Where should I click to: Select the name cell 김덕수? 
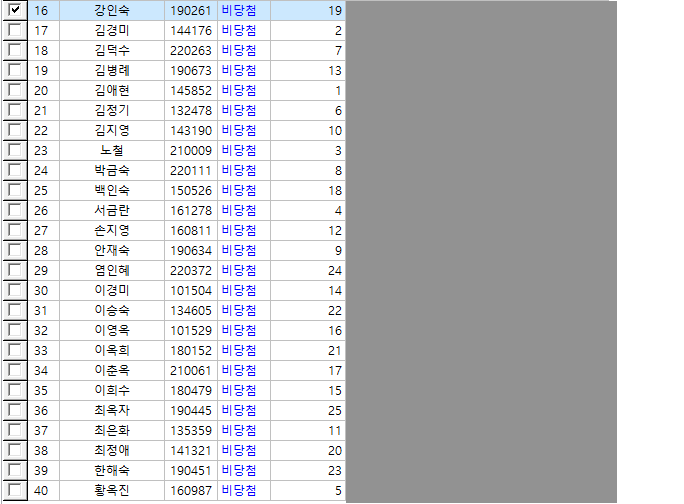click(112, 50)
